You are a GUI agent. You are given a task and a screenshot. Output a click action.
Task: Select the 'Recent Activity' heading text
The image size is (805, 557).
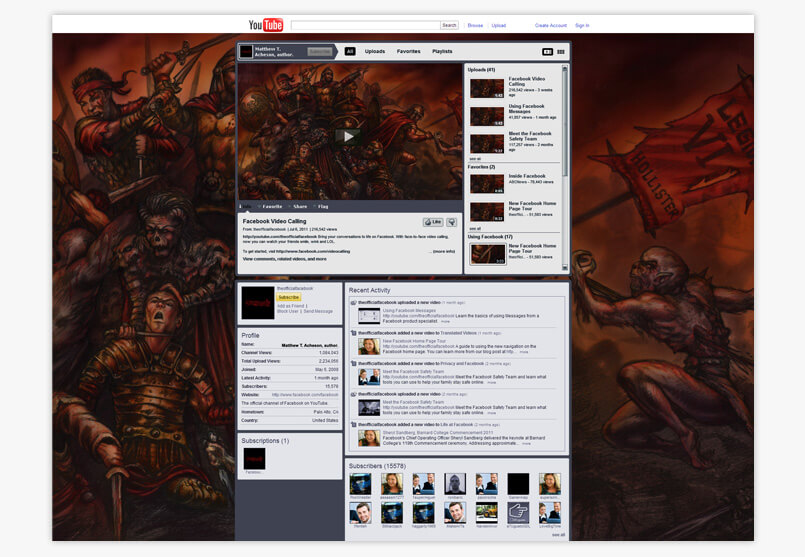[x=370, y=290]
